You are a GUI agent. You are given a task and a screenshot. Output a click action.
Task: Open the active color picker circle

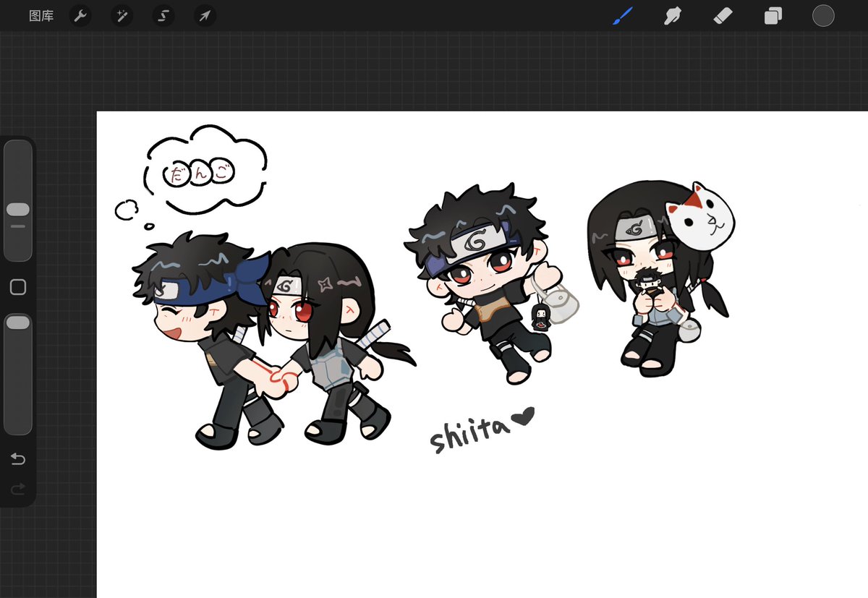tap(823, 16)
